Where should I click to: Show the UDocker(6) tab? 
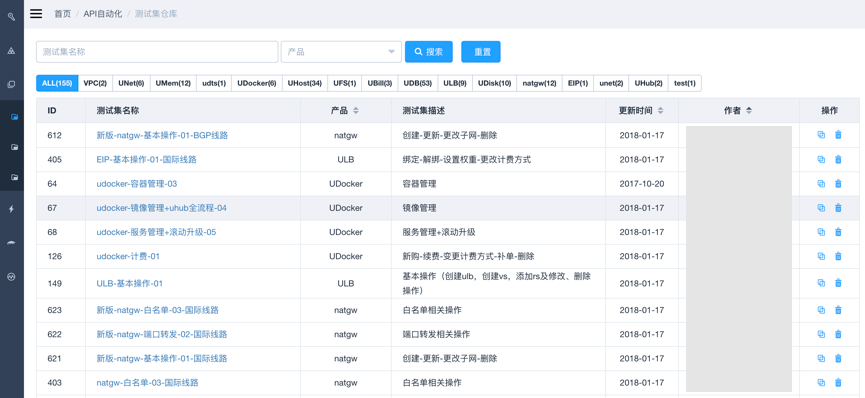point(257,83)
